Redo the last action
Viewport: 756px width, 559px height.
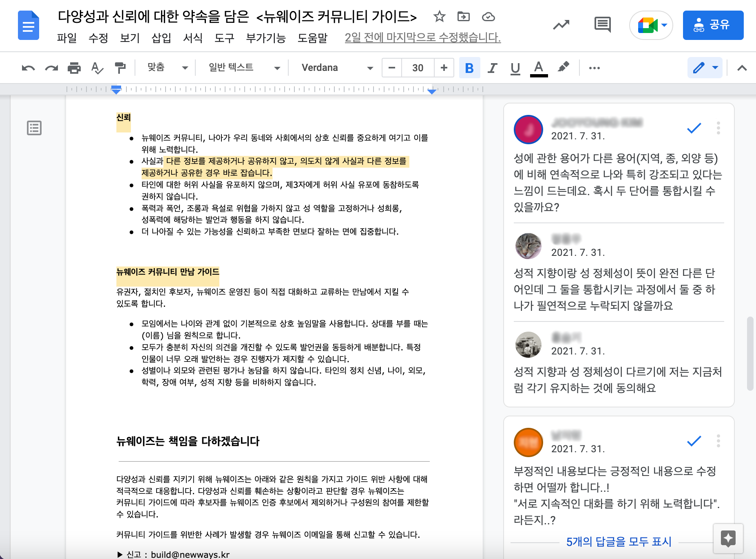[51, 68]
